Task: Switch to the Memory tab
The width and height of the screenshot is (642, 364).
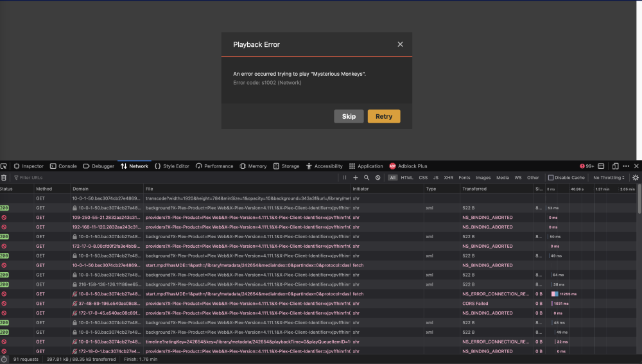Action: coord(253,166)
